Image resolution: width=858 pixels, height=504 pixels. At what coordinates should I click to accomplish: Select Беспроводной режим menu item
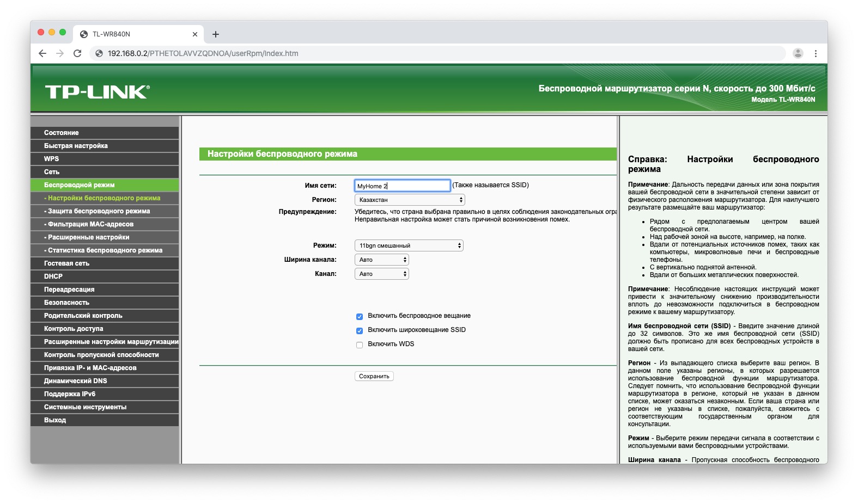(x=105, y=185)
